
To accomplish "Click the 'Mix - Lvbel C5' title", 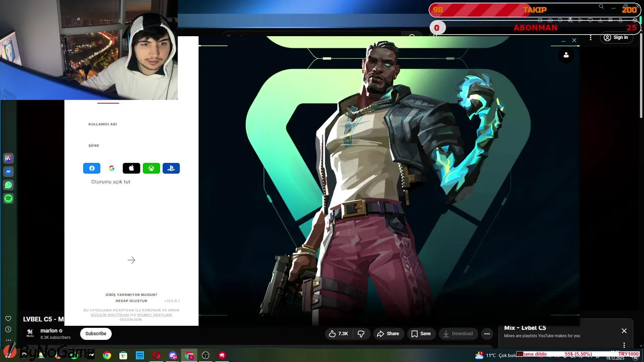I will pyautogui.click(x=525, y=328).
